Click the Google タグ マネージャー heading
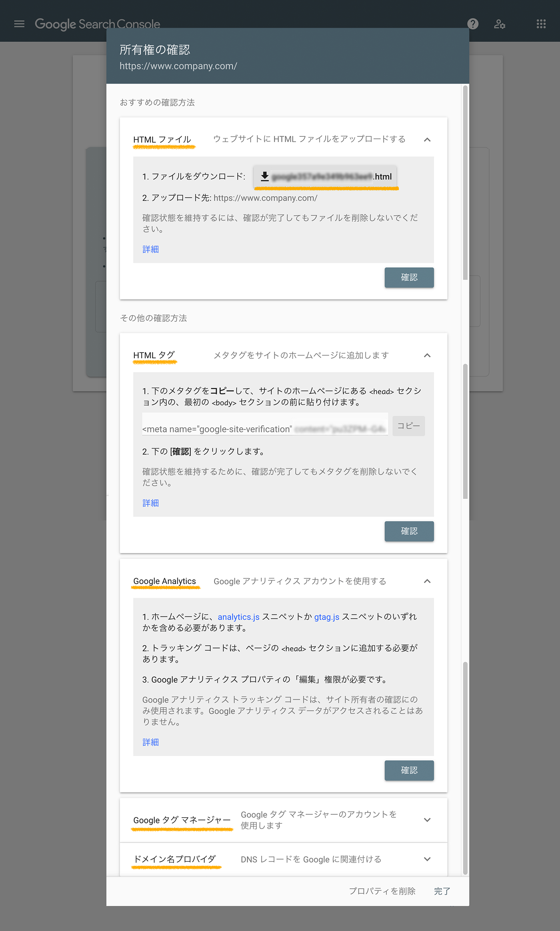 (x=182, y=820)
